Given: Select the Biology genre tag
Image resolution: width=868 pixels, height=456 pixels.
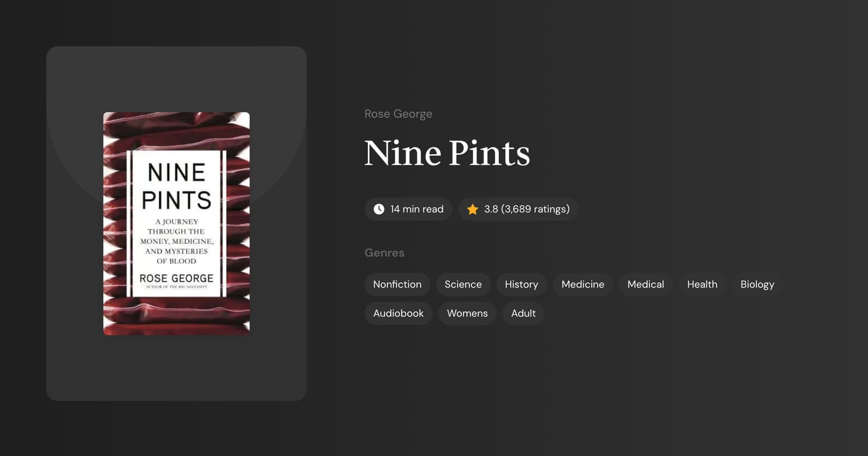Looking at the screenshot, I should pos(757,284).
